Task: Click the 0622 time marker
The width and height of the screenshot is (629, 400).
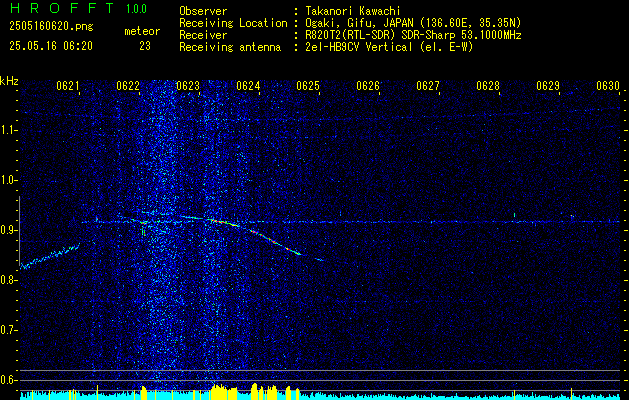Action: [x=128, y=85]
